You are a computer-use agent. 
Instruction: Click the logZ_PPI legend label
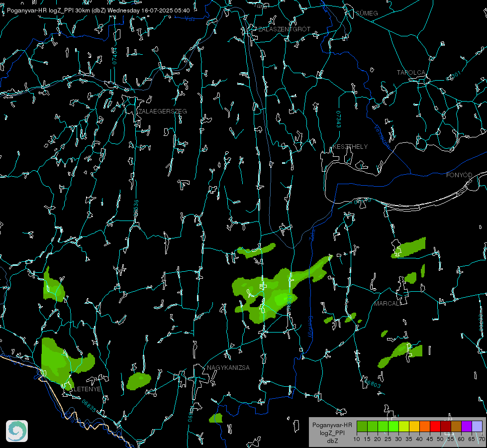[332, 433]
